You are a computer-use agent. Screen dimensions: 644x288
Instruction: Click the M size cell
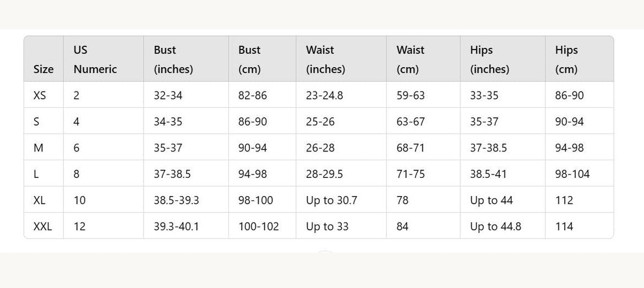[38, 148]
